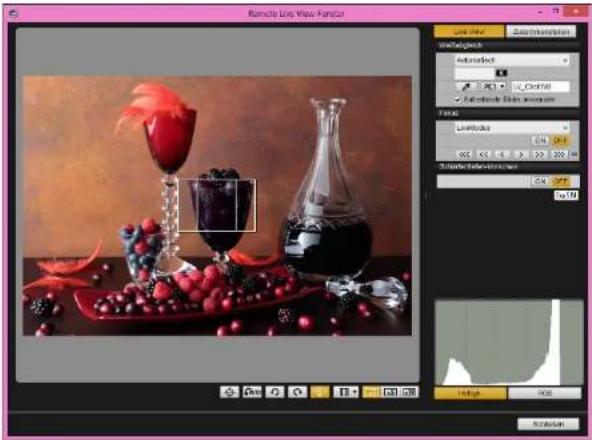Viewport: 592px width, 440px height.
Task: Click the camera icon in the bottom toolbar
Action: pyautogui.click(x=252, y=392)
